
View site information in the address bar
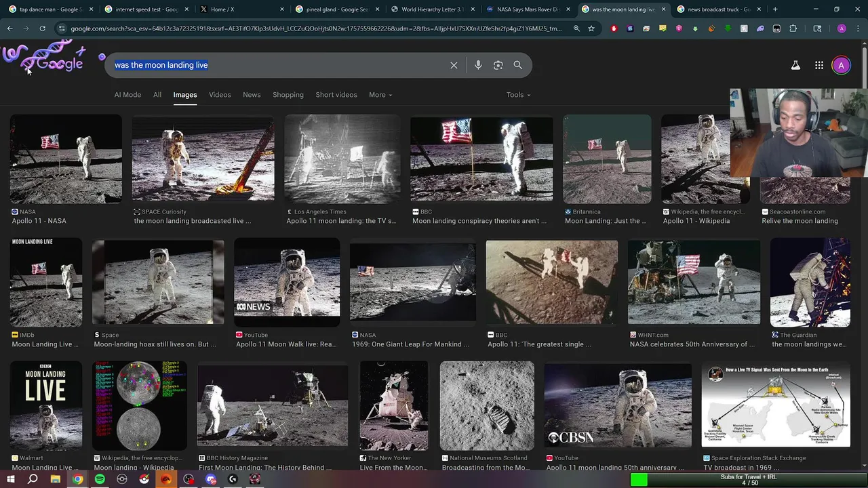click(62, 28)
